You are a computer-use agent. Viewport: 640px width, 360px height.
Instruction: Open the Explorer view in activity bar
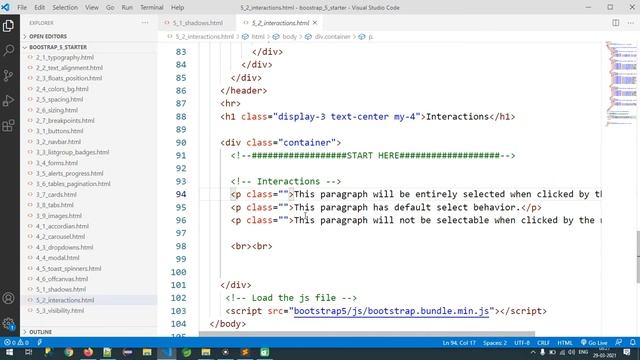pos(8,26)
